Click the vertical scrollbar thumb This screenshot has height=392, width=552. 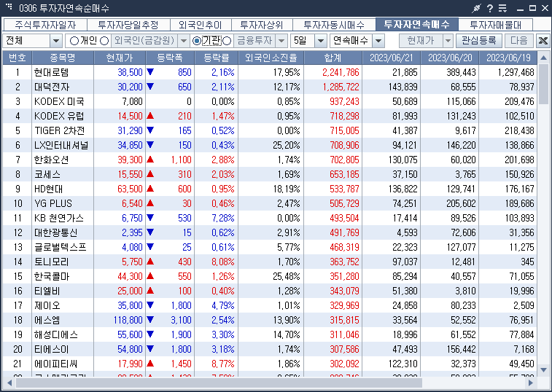coord(543,84)
